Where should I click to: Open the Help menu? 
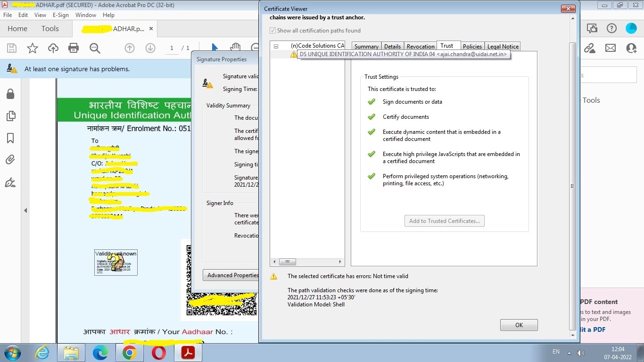(x=108, y=15)
